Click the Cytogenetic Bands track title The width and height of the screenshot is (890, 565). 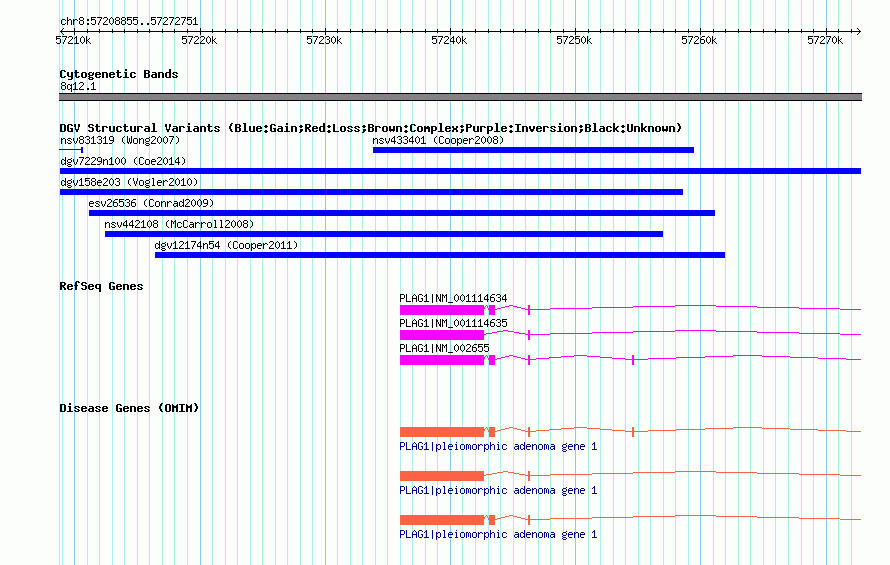(x=119, y=74)
